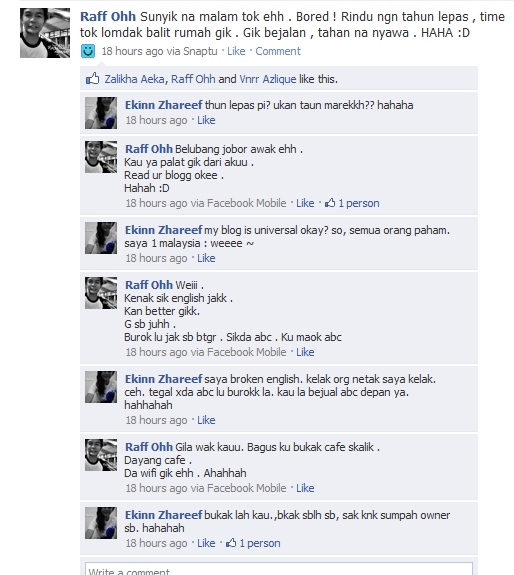Open Raff Ohh's photo on Weiii comment
This screenshot has width=514, height=575.
coord(101,293)
